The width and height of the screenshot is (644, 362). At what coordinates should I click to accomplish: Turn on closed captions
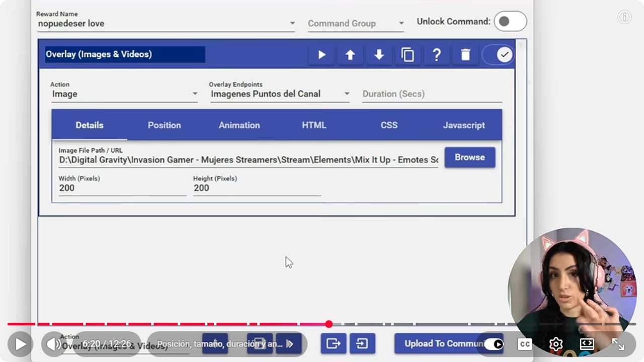tap(525, 344)
